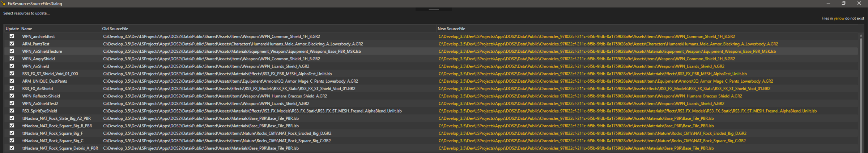Close the FixResourcesSourceFilesDialog window
This screenshot has height=153, width=868.
click(x=859, y=3)
